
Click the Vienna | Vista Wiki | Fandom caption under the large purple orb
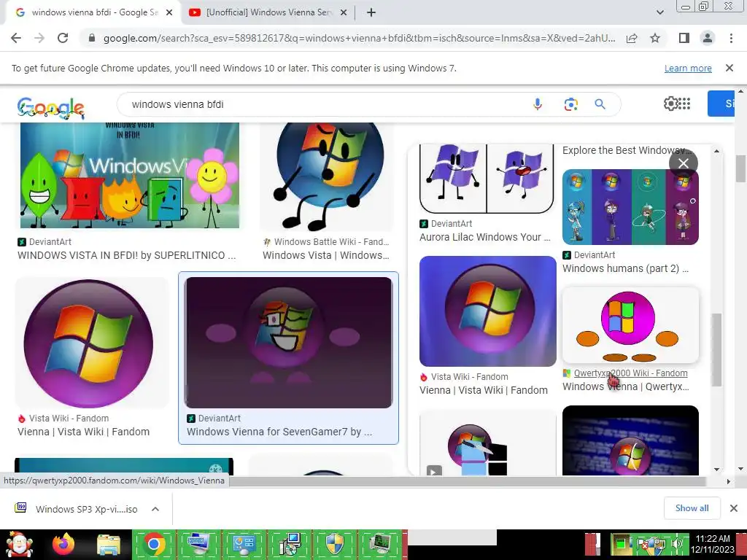[83, 432]
